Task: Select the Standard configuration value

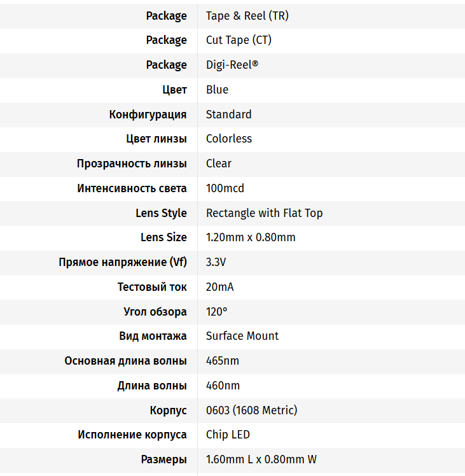Action: [228, 115]
